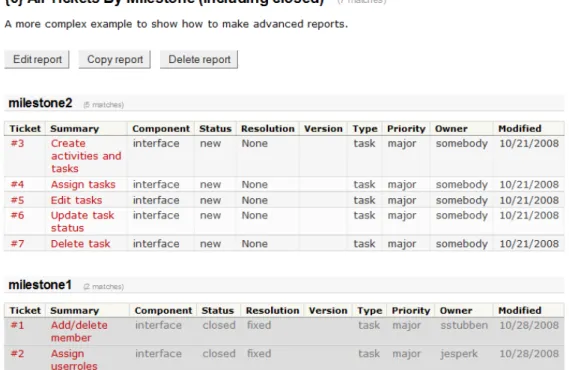The height and width of the screenshot is (370, 569).
Task: Click the milestone1 group heading
Action: [40, 285]
